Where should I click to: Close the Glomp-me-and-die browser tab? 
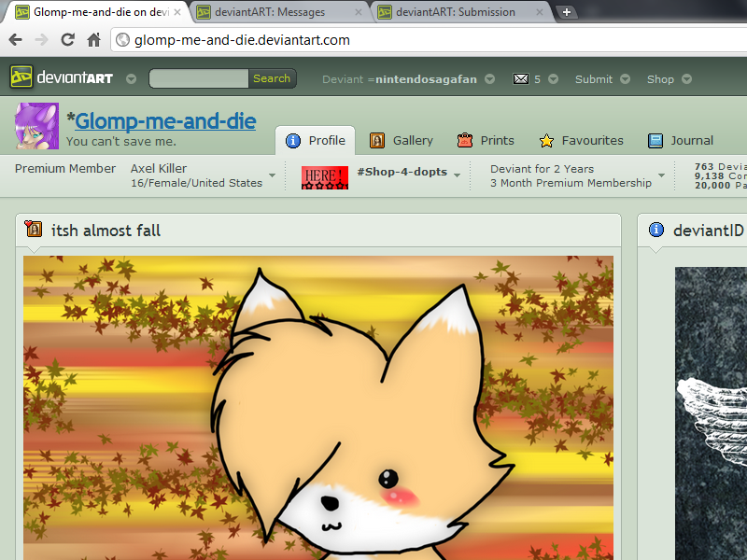click(x=177, y=12)
